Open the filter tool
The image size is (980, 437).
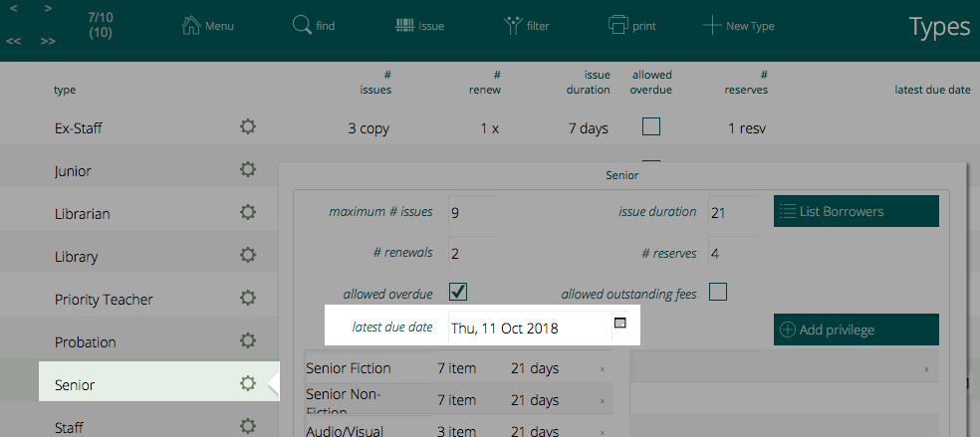coord(513,26)
